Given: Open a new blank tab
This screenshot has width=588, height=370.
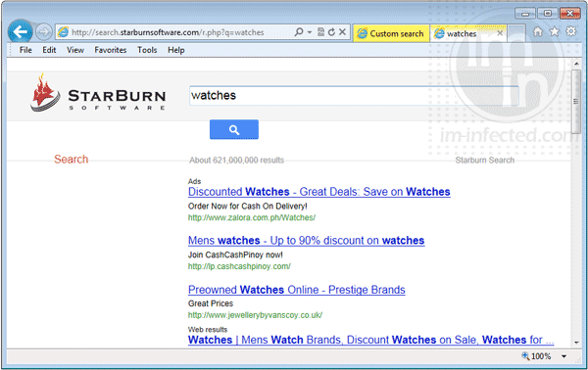Looking at the screenshot, I should [516, 33].
